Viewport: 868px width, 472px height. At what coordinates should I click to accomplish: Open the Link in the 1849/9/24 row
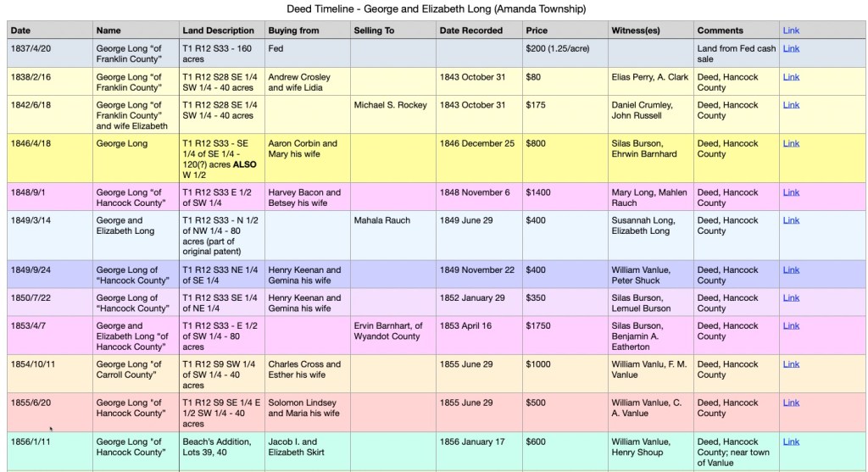[x=790, y=270]
